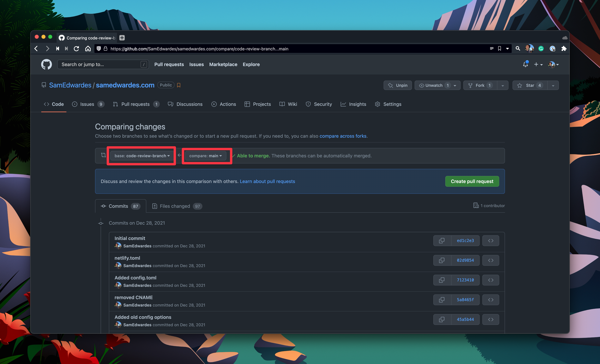Click the Create pull request button
This screenshot has height=364, width=600.
(472, 181)
